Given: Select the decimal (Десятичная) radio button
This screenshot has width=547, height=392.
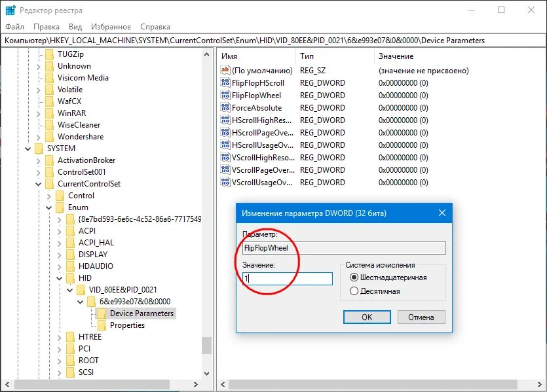Looking at the screenshot, I should click(x=354, y=291).
